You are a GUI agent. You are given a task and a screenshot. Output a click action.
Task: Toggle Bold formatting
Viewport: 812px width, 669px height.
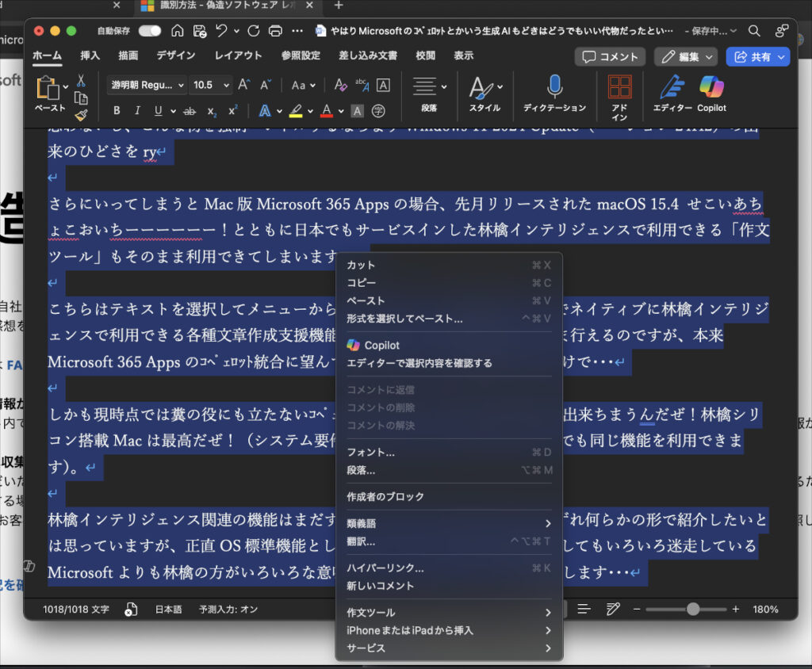pyautogui.click(x=117, y=111)
